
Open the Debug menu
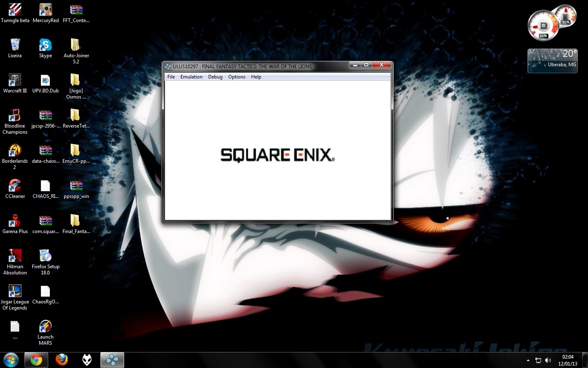215,77
